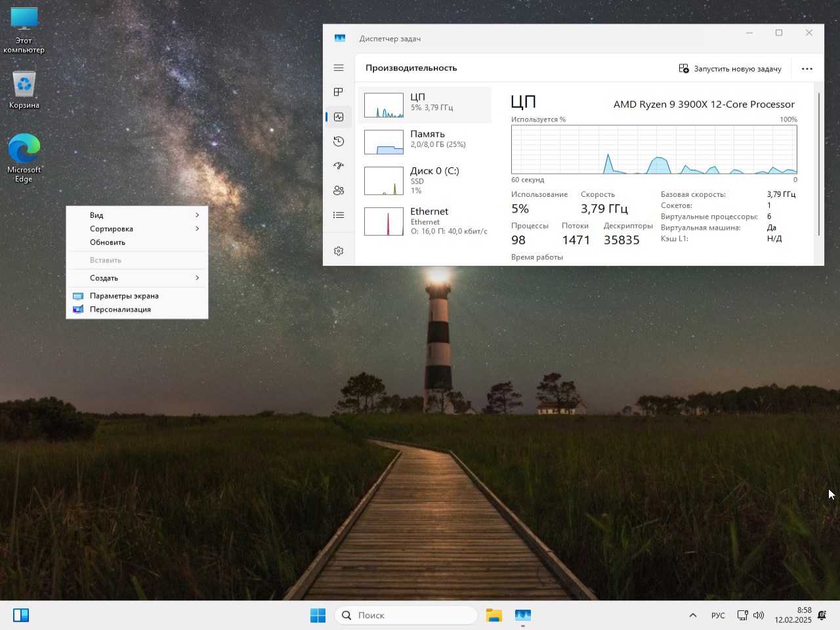Choose Обновить in the context menu
This screenshot has width=840, height=630.
tap(108, 242)
